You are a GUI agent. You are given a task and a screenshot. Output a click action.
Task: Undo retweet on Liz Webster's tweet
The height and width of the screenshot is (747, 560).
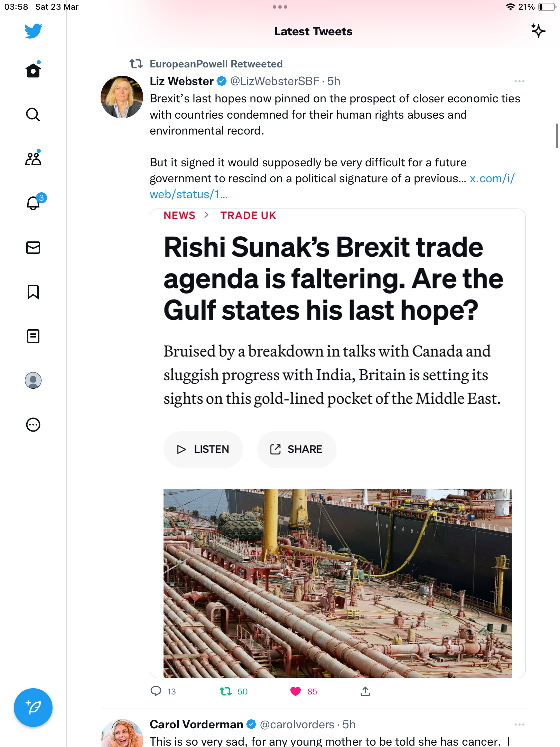pos(226,691)
